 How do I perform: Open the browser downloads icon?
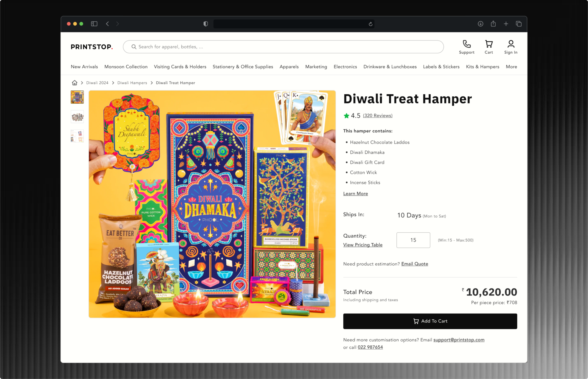(480, 24)
